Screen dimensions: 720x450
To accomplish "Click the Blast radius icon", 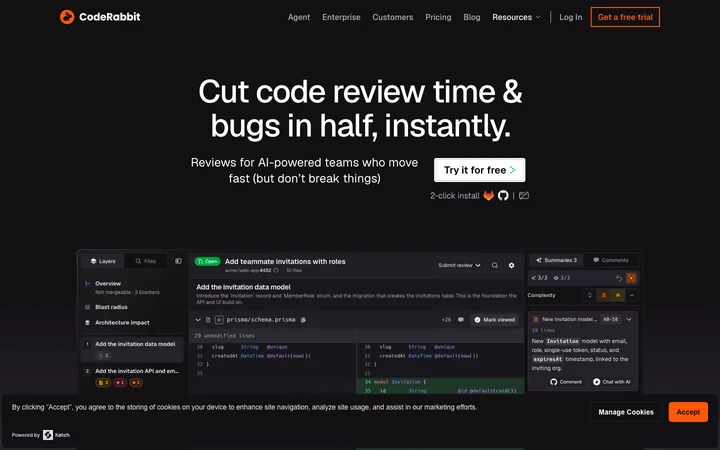I will (87, 307).
